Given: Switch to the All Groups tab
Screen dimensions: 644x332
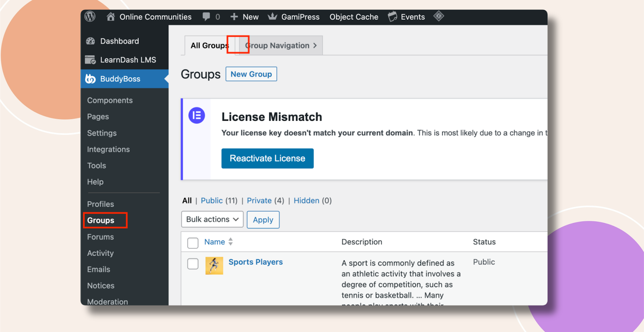Looking at the screenshot, I should 210,45.
